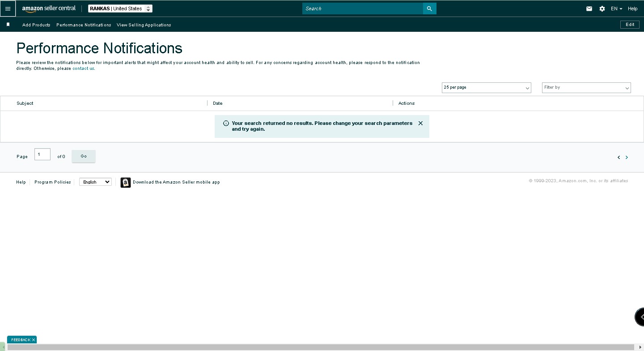Image resolution: width=644 pixels, height=351 pixels.
Task: Open the RANKAS United States account switcher
Action: point(120,9)
